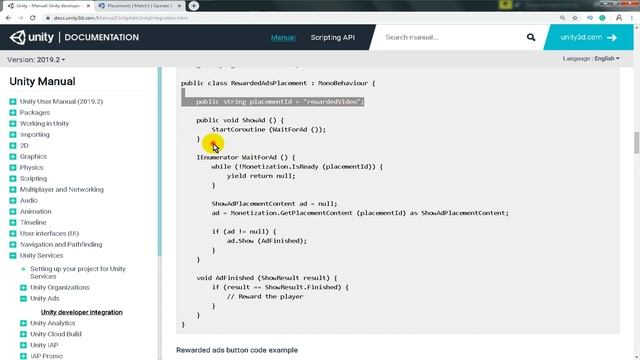Expand the 2D node
The width and height of the screenshot is (640, 360).
[13, 146]
